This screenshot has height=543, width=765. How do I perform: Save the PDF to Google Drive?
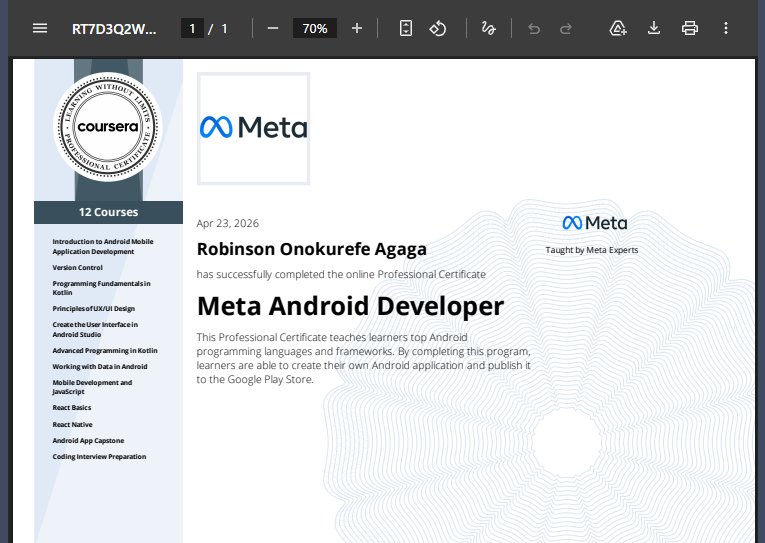618,28
